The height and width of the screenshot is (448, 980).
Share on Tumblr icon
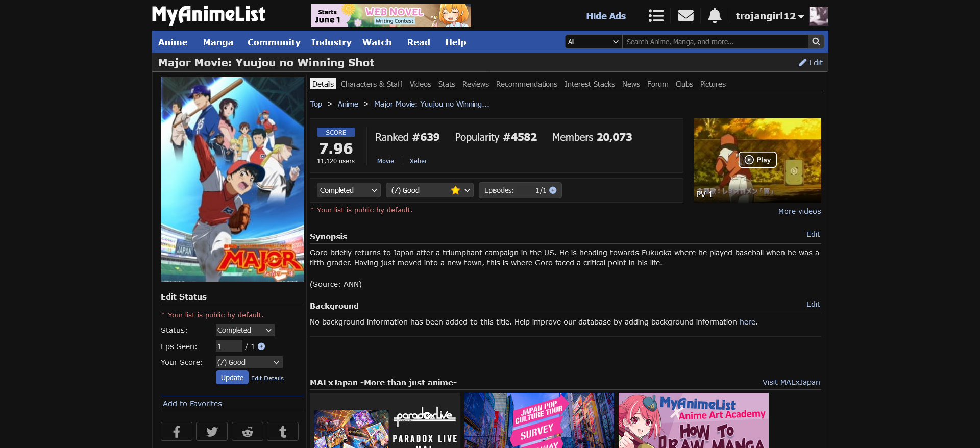coord(283,432)
